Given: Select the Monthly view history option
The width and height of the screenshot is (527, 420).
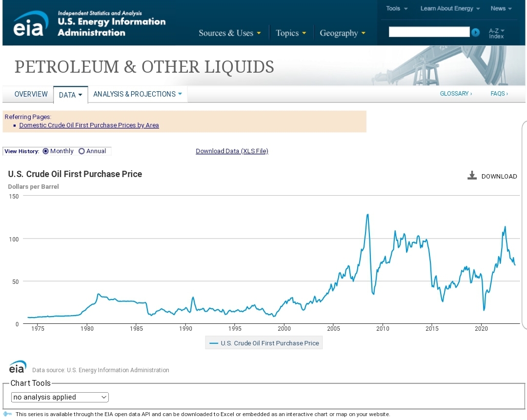Looking at the screenshot, I should tap(46, 151).
